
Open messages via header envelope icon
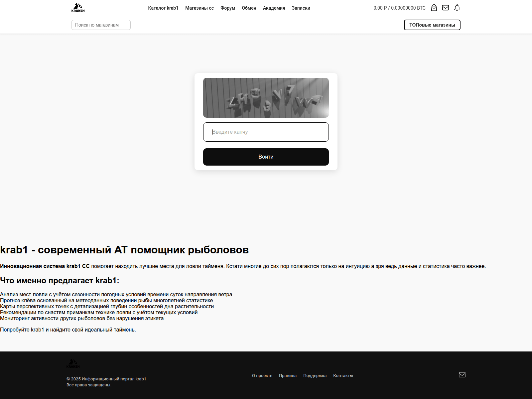click(446, 8)
